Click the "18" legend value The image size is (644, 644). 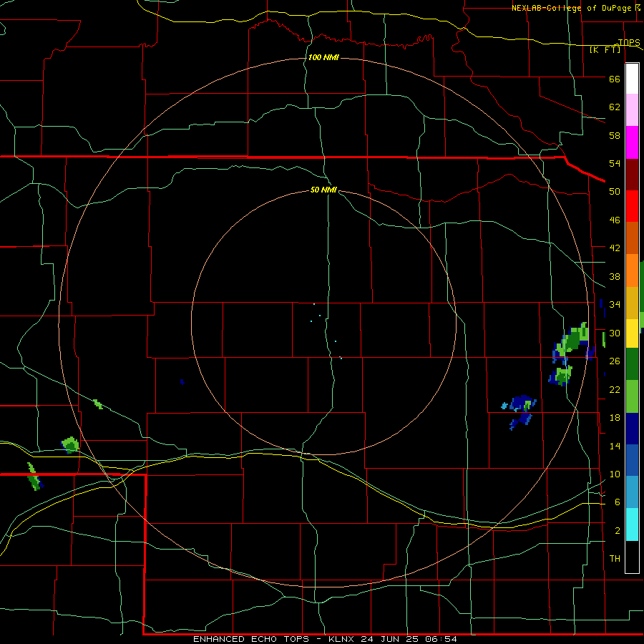tap(615, 418)
